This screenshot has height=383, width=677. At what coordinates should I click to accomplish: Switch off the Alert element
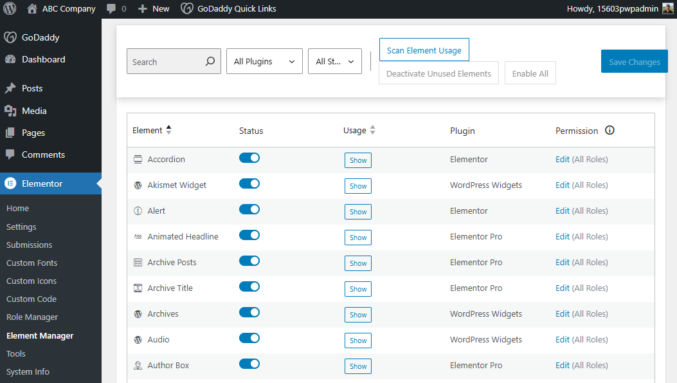(250, 209)
